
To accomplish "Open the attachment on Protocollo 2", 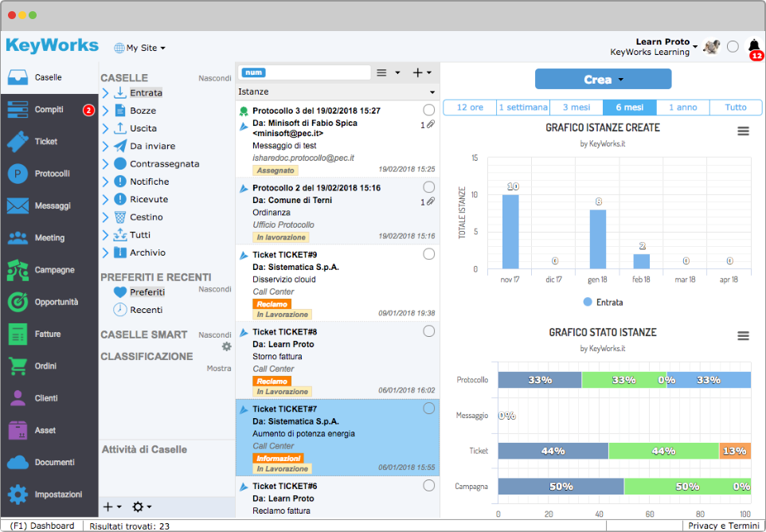I will coord(431,201).
